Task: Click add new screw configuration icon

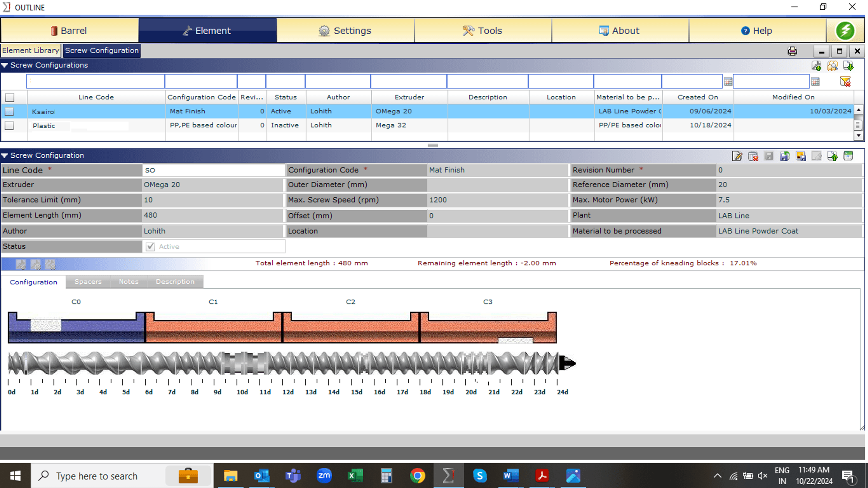Action: click(816, 66)
